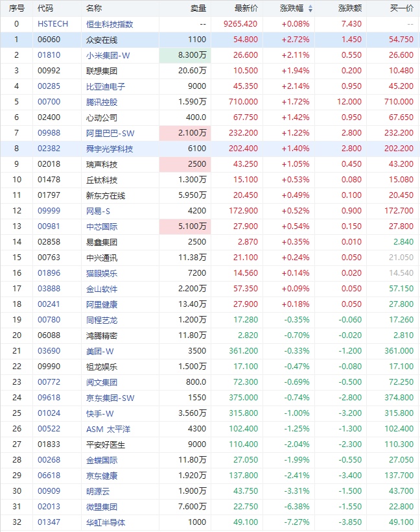Select 祖龙娱乐 stock name
420x532 pixels.
(x=102, y=367)
